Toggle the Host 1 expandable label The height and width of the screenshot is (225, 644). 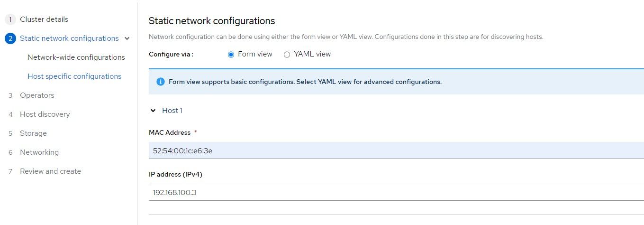(x=172, y=111)
